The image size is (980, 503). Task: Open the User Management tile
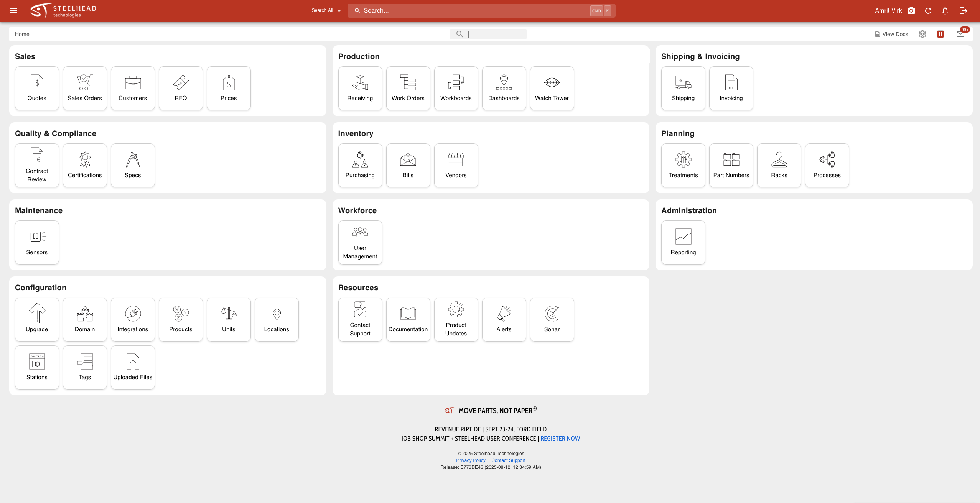point(360,242)
